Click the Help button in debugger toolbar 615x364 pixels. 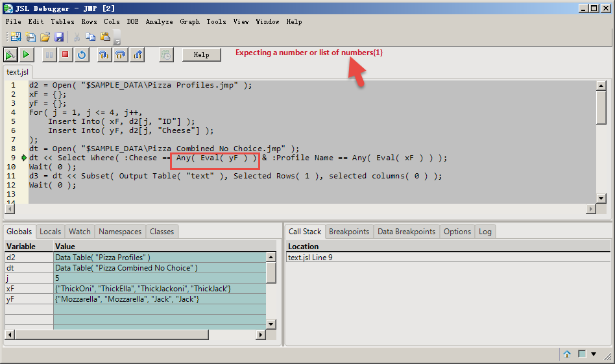click(202, 55)
